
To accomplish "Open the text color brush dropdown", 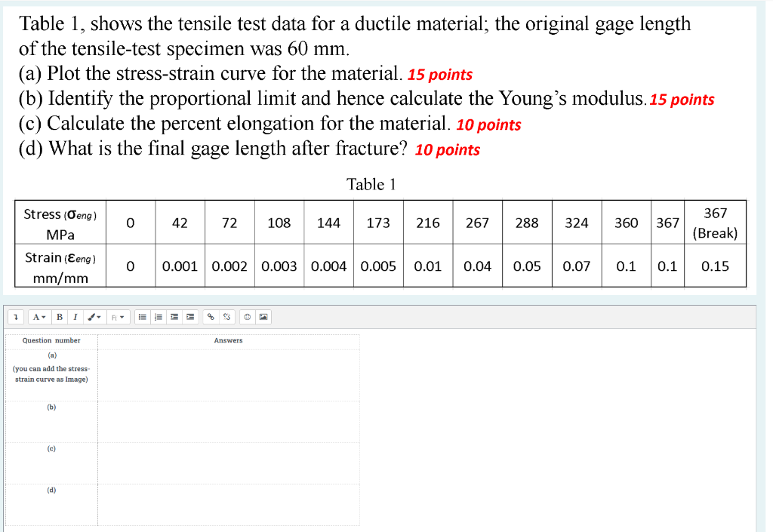I will click(x=94, y=317).
